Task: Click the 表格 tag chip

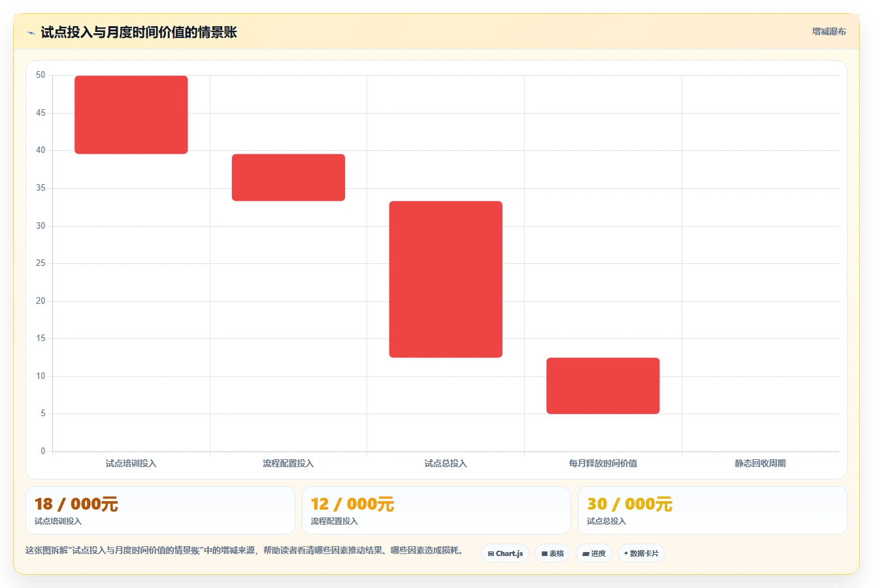Action: click(552, 553)
